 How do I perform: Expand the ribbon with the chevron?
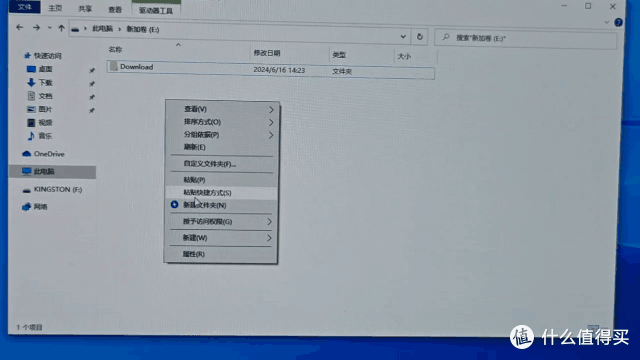click(x=607, y=22)
